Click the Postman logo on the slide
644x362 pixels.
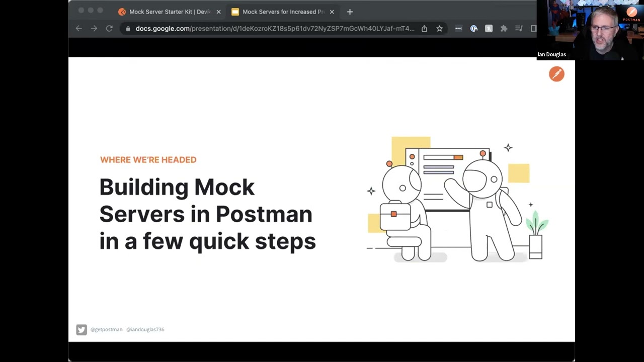[x=556, y=74]
